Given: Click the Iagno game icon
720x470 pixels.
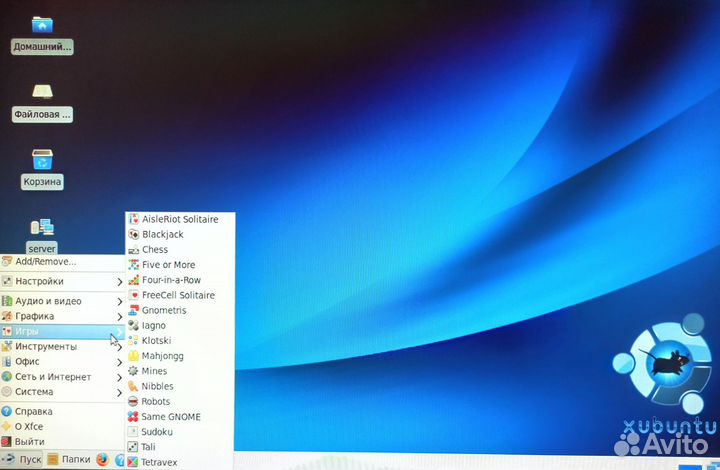Looking at the screenshot, I should point(133,325).
